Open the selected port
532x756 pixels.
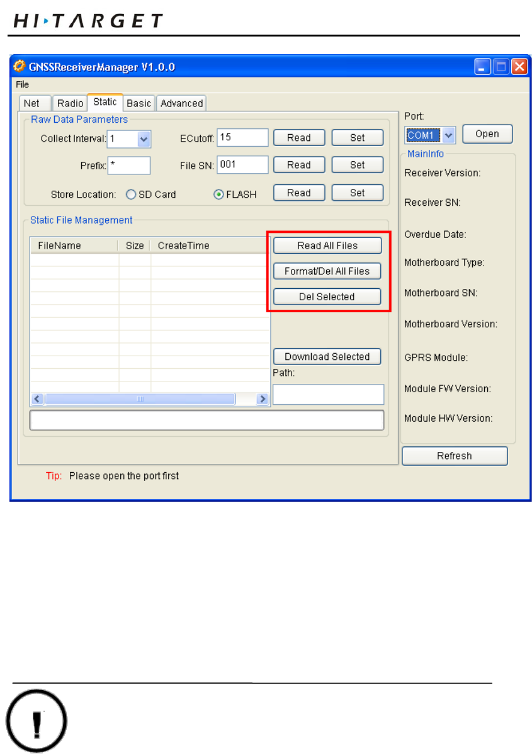pos(487,134)
